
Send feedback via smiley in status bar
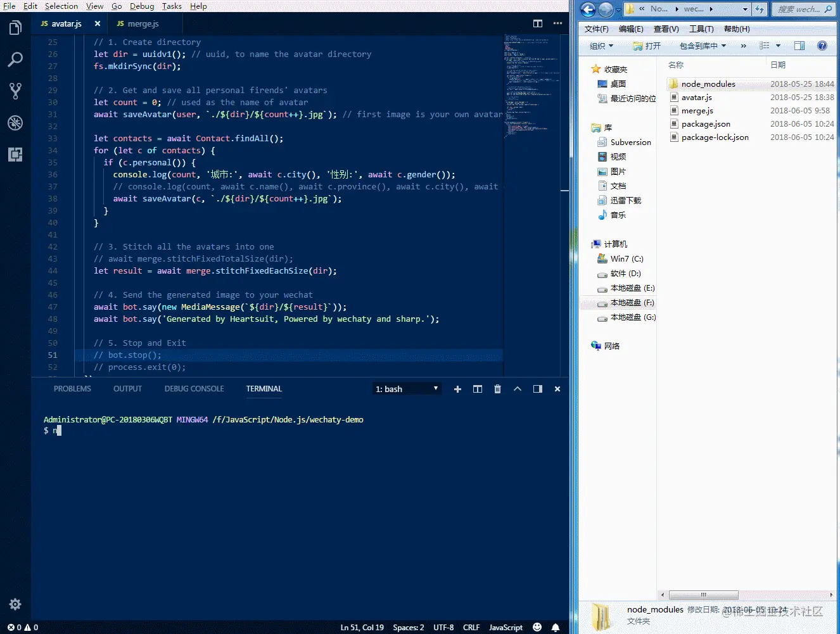[x=537, y=627]
